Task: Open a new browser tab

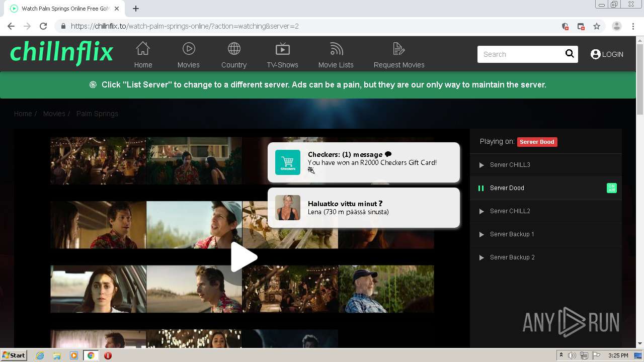Action: click(x=136, y=9)
